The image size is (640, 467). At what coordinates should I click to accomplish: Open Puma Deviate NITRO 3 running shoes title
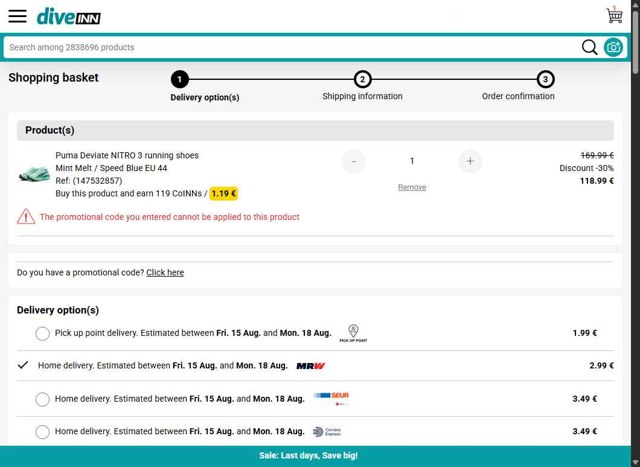[x=127, y=155]
